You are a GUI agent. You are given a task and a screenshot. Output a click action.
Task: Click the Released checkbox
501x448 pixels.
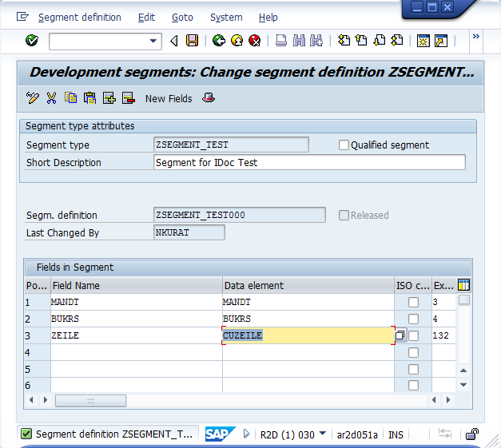click(344, 216)
